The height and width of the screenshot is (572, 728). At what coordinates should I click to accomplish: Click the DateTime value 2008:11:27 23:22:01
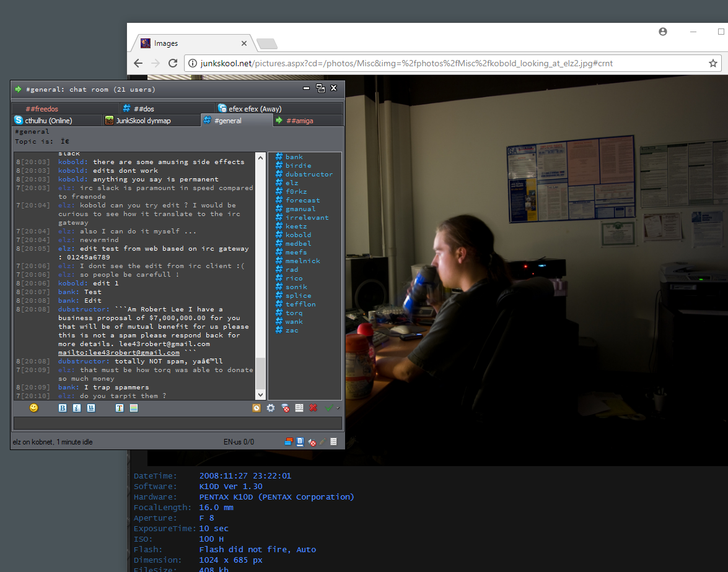pyautogui.click(x=245, y=475)
